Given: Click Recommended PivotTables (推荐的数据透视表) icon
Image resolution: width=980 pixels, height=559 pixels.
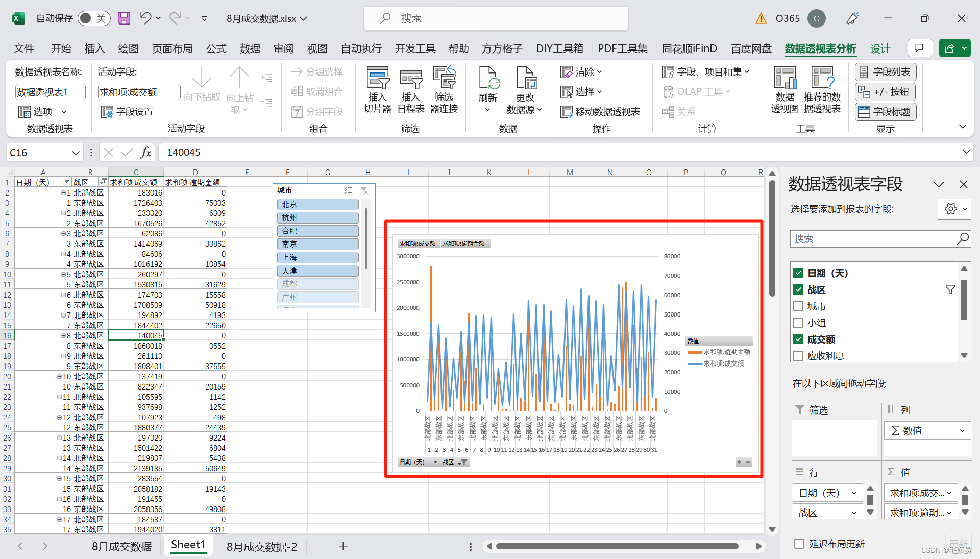Looking at the screenshot, I should pyautogui.click(x=822, y=78).
